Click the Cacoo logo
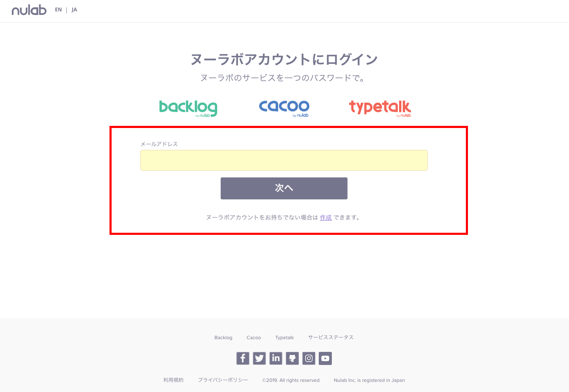The image size is (569, 392). pos(284,107)
